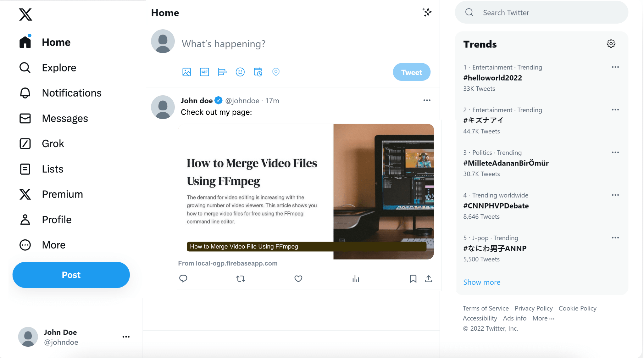Create a poll in the composer
The width and height of the screenshot is (644, 358).
click(x=222, y=72)
